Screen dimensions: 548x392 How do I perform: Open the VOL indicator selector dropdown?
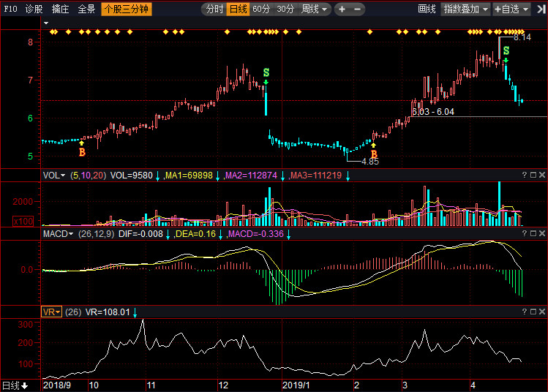pyautogui.click(x=54, y=176)
